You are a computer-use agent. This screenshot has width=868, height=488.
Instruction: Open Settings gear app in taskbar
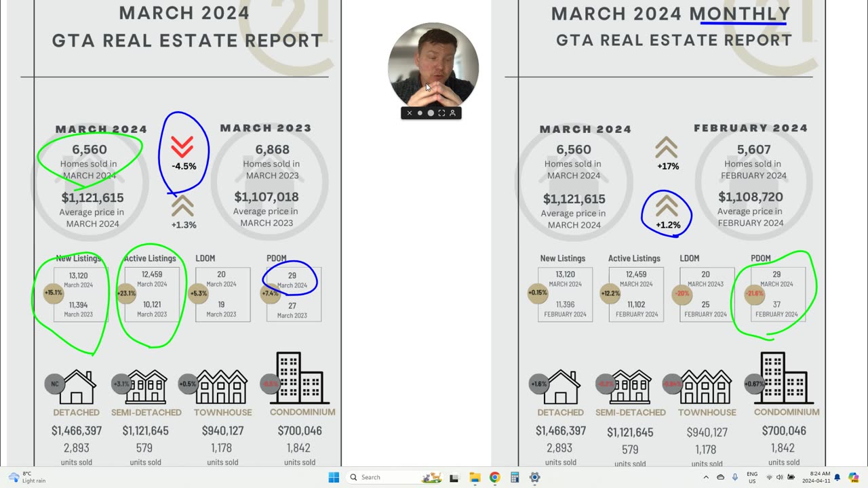pyautogui.click(x=535, y=477)
